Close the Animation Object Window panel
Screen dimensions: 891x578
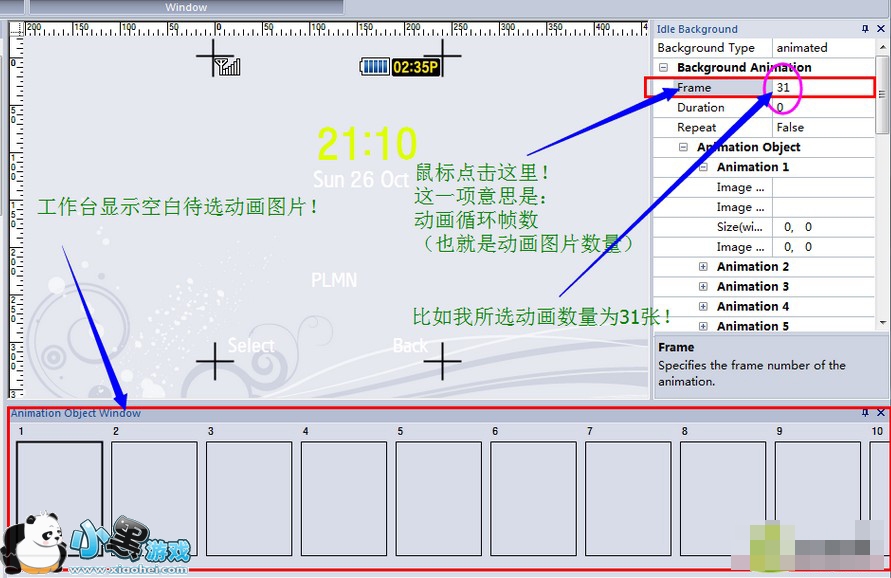point(881,413)
